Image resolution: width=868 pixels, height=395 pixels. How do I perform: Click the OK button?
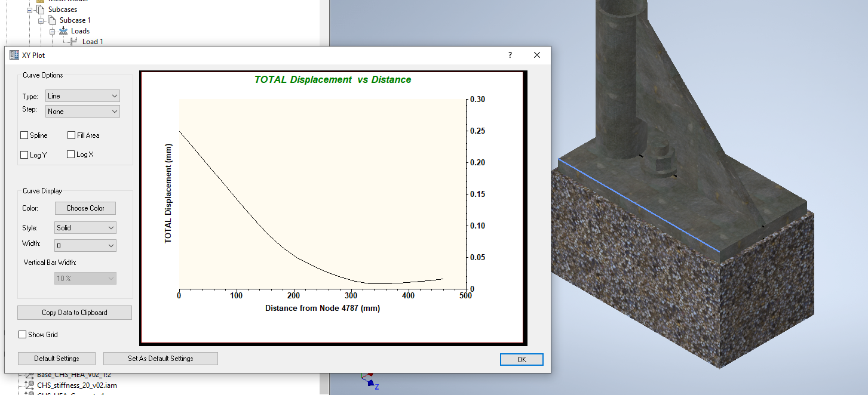pos(522,359)
